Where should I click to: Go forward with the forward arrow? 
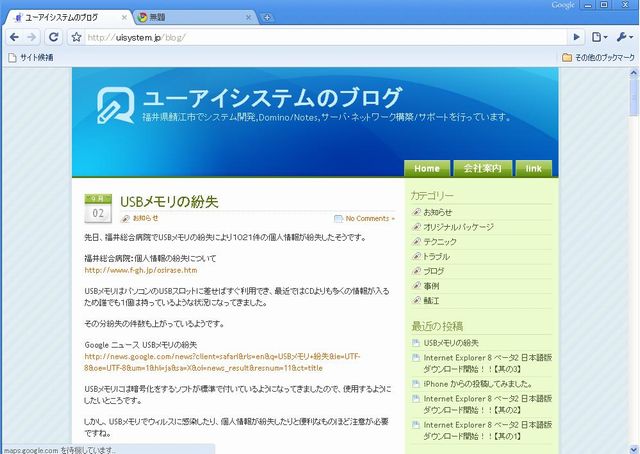(x=32, y=37)
